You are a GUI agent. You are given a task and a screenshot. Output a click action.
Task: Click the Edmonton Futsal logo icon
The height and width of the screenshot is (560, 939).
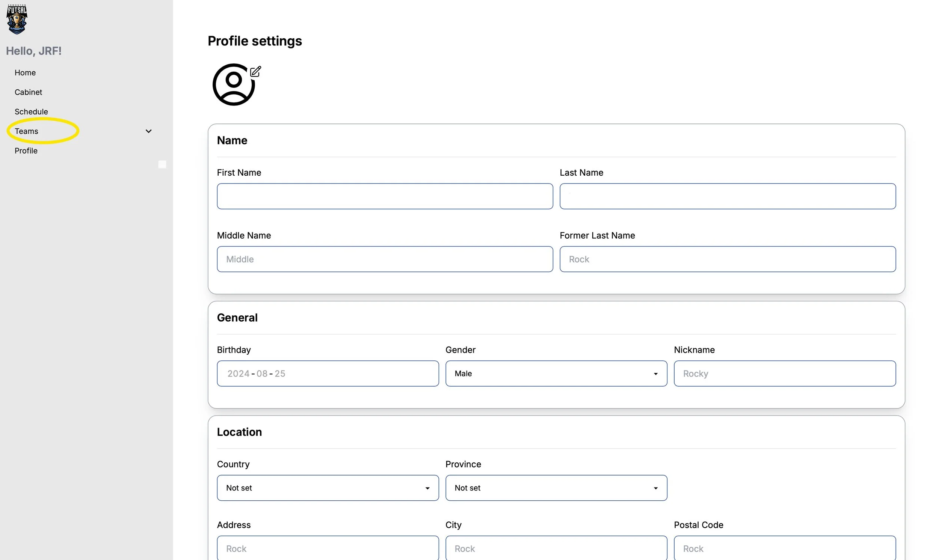[x=17, y=20]
